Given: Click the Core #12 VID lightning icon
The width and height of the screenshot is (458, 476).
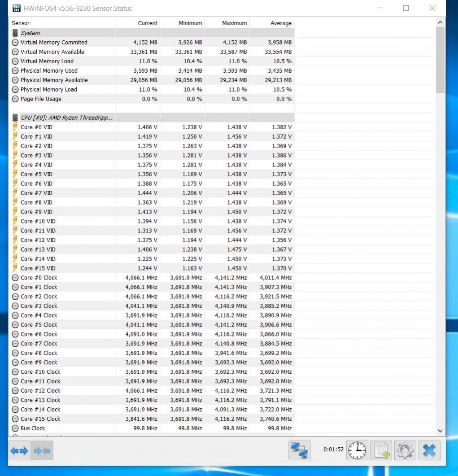Looking at the screenshot, I should 15,240.
